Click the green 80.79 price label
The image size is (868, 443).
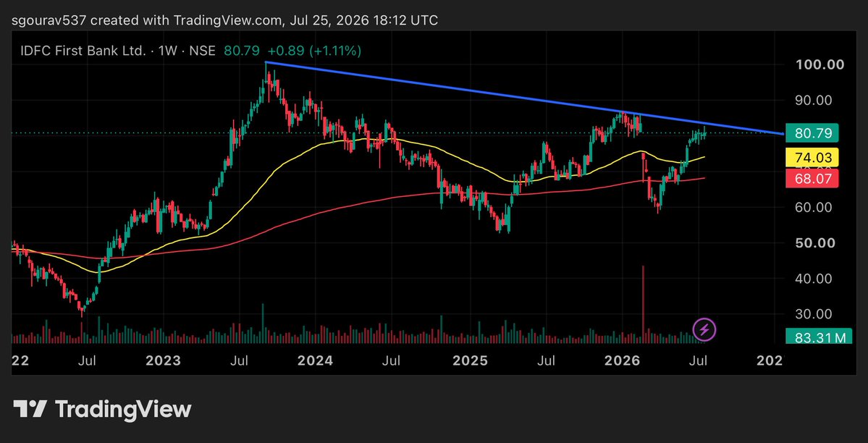click(x=813, y=133)
